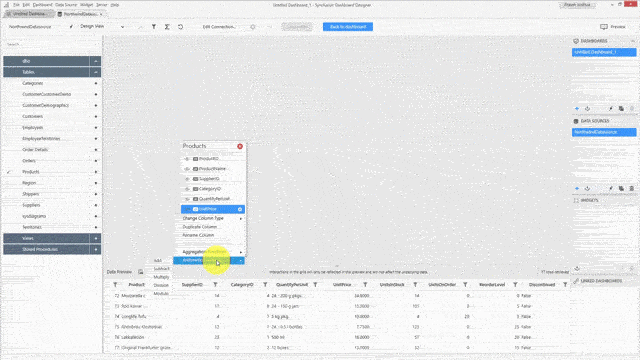Click the Linked Dashboards panel header
Viewport: 640px width, 360px height.
pyautogui.click(x=604, y=281)
